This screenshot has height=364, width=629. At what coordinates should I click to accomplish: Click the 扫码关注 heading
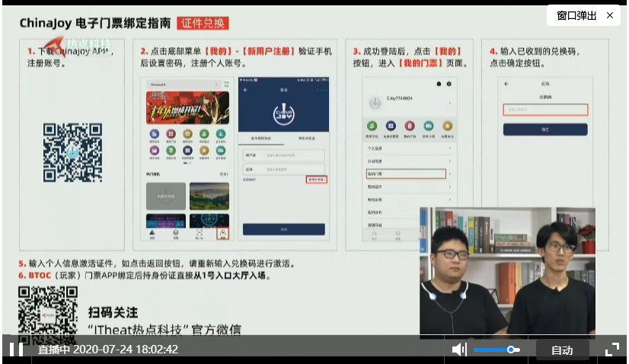point(113,312)
